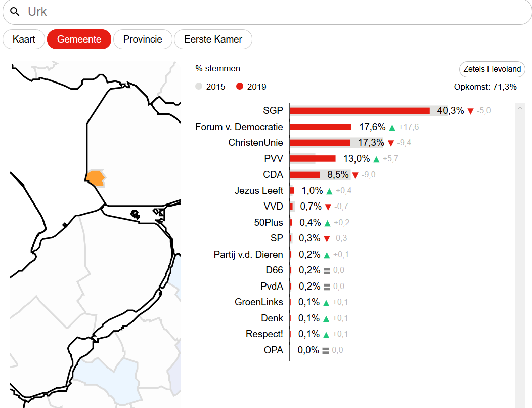Click the search magnifier icon

pos(15,12)
